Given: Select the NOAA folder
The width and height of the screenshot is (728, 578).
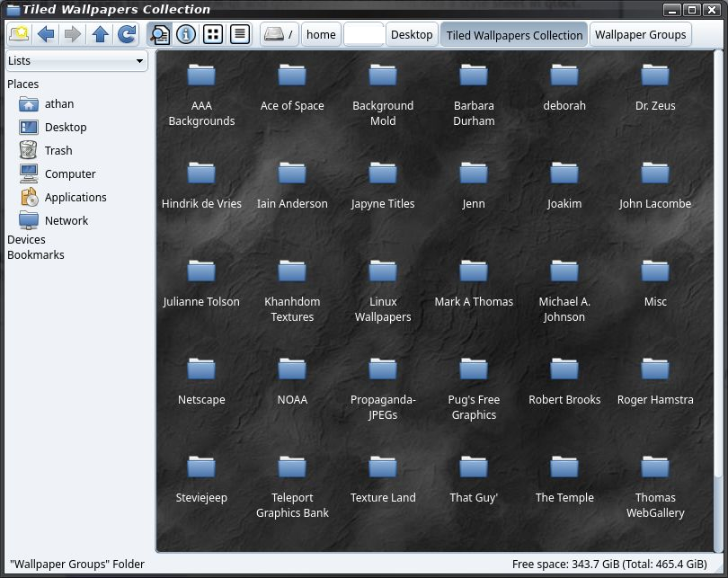Looking at the screenshot, I should click(x=292, y=381).
